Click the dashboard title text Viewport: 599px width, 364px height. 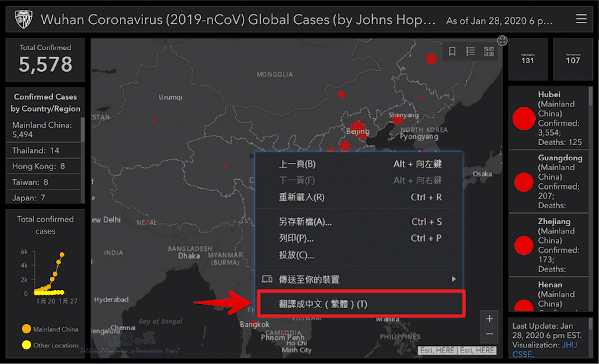pyautogui.click(x=238, y=19)
